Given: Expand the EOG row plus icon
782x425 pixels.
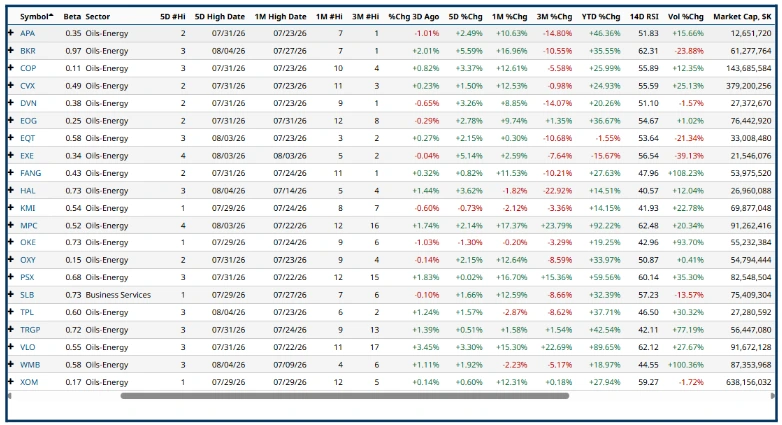Looking at the screenshot, I should [x=10, y=120].
